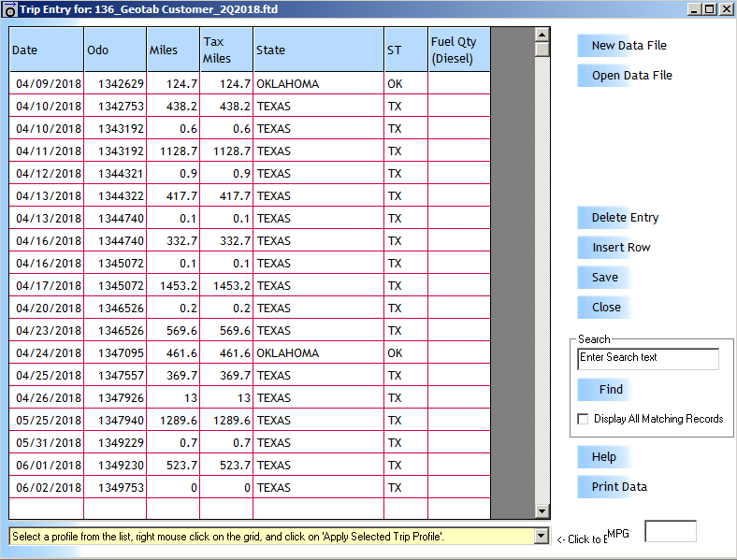Image resolution: width=737 pixels, height=560 pixels.
Task: Select date cell 06/02/2018
Action: click(47, 488)
